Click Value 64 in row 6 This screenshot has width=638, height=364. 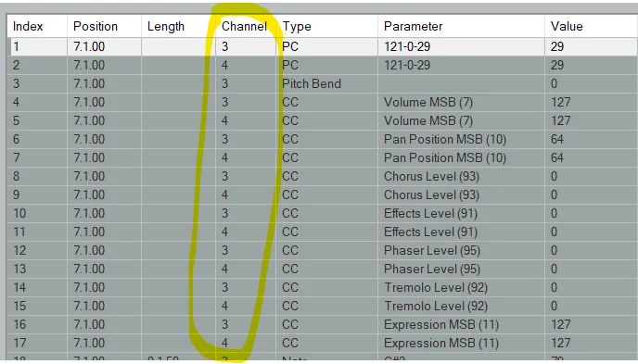click(x=592, y=139)
